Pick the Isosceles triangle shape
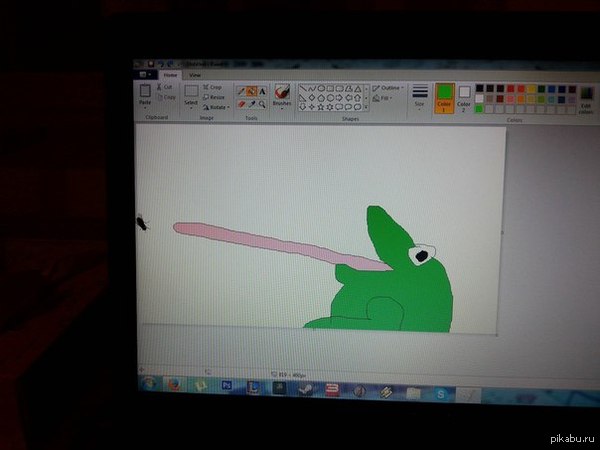The image size is (600, 450). pos(358,89)
